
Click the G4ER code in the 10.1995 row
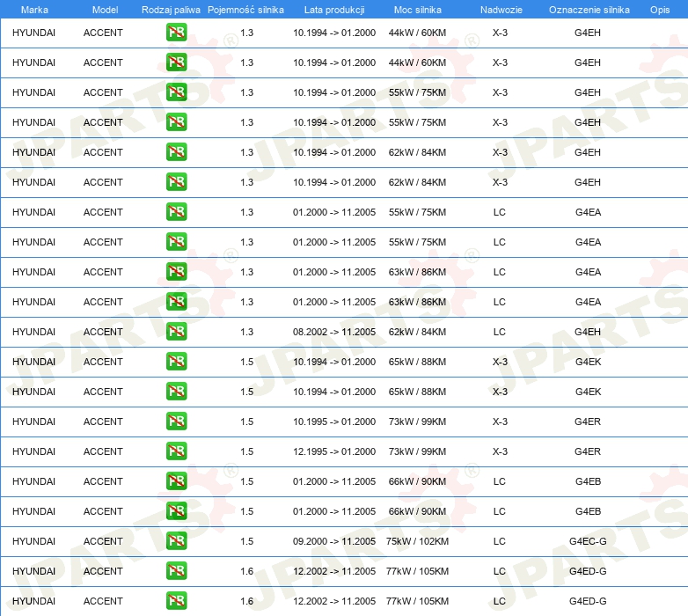(x=588, y=422)
